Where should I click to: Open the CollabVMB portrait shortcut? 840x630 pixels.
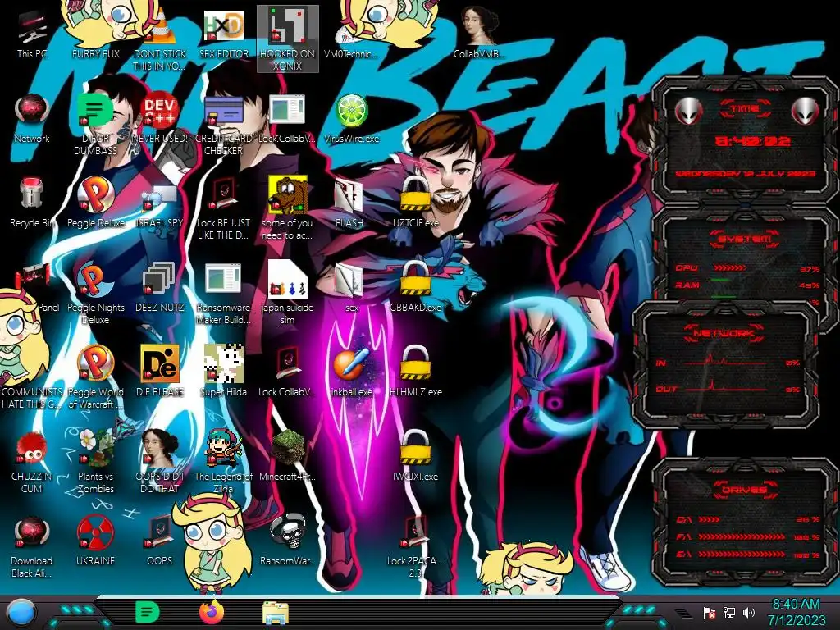(x=479, y=34)
